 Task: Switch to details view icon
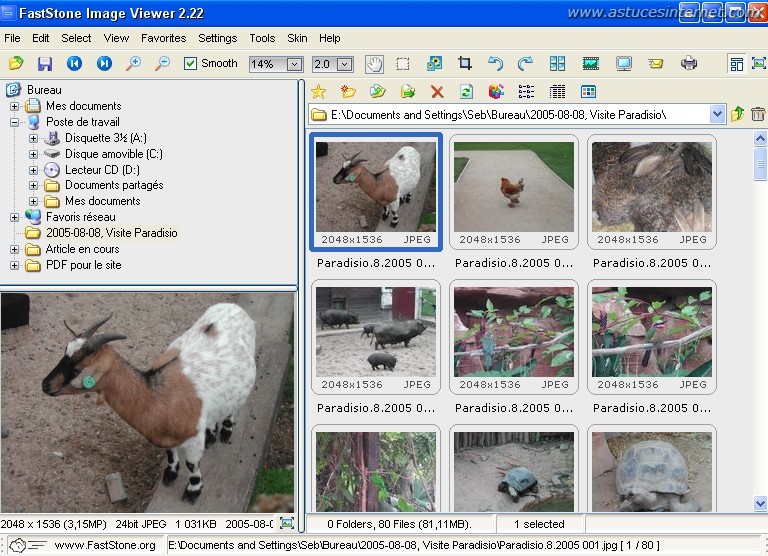(557, 92)
